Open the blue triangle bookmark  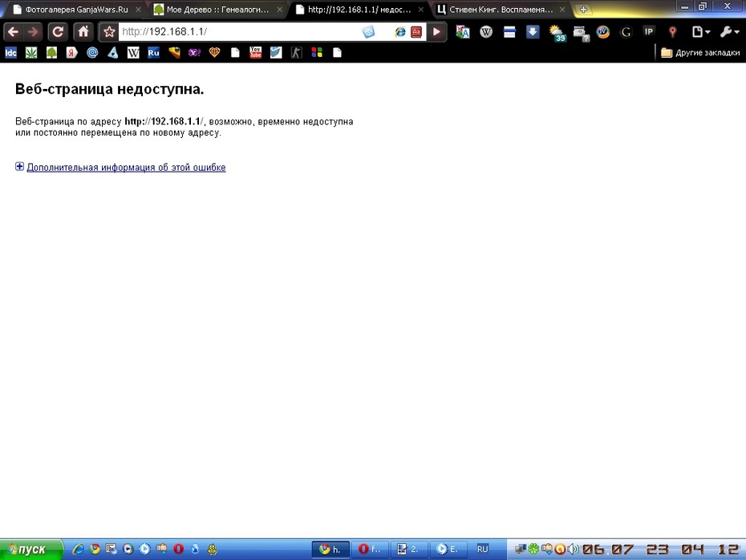coord(113,53)
